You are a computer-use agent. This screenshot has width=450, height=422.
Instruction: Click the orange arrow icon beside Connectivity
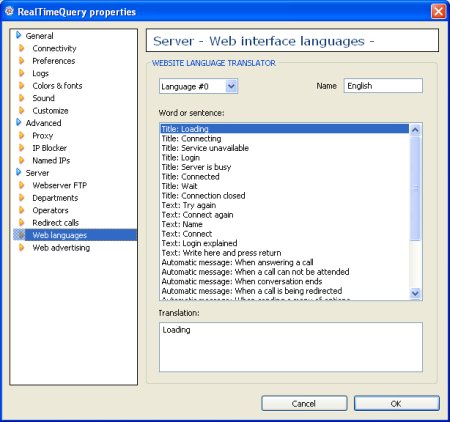point(22,48)
